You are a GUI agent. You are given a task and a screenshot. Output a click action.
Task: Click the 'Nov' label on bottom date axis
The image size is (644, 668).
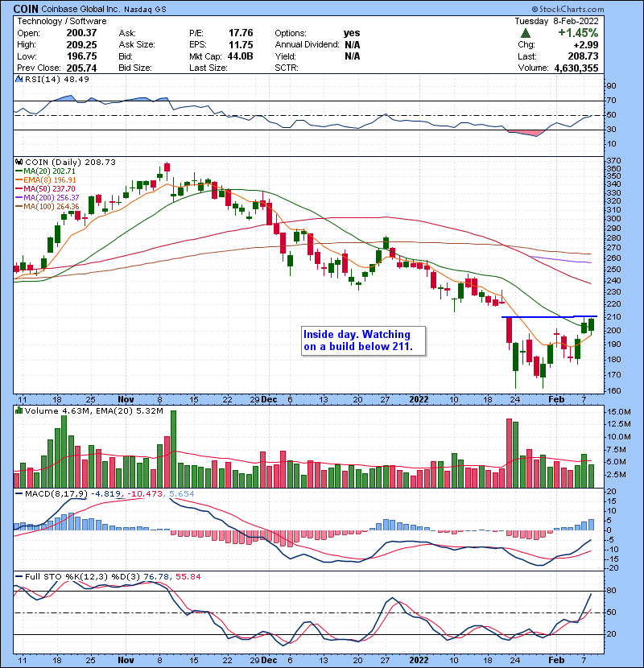(x=126, y=660)
